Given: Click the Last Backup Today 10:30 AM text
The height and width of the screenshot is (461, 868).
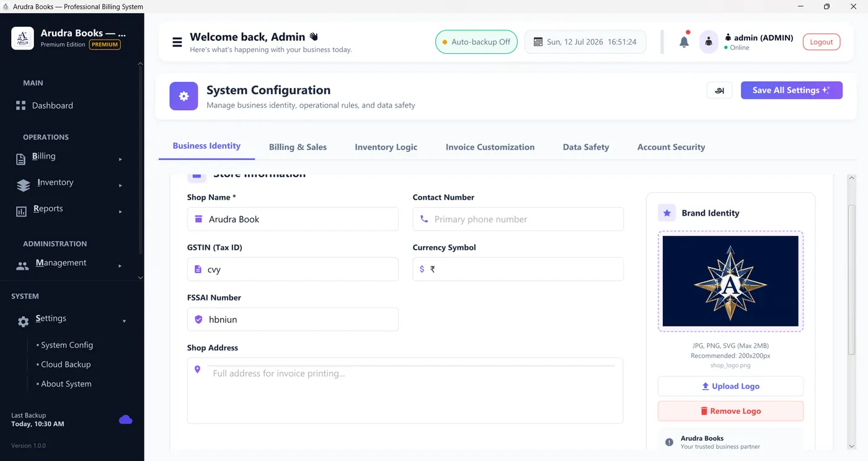Looking at the screenshot, I should point(38,419).
